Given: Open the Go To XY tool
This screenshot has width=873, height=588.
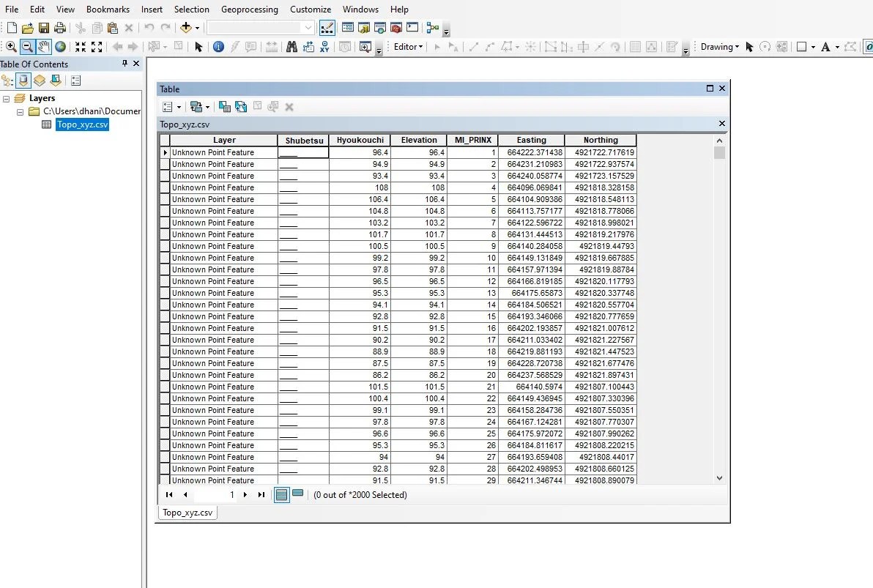Looking at the screenshot, I should (x=323, y=46).
